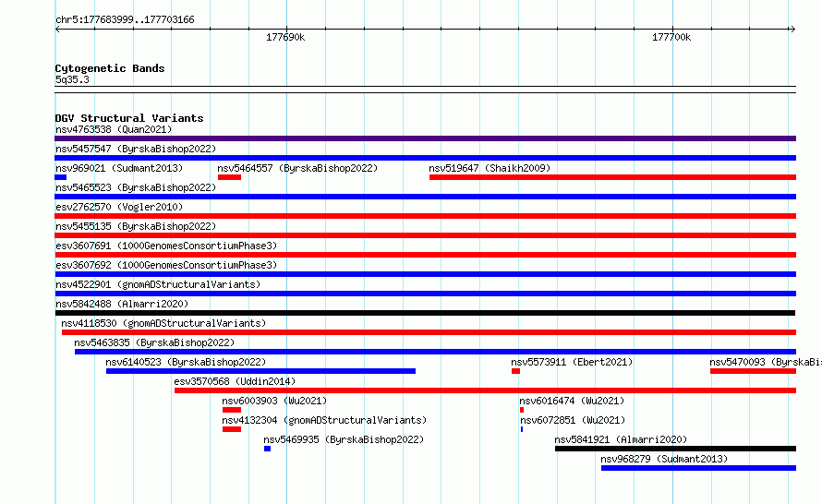This screenshot has height=504, width=822.
Task: Click the DGV Structural Variants track title
Action: (129, 118)
